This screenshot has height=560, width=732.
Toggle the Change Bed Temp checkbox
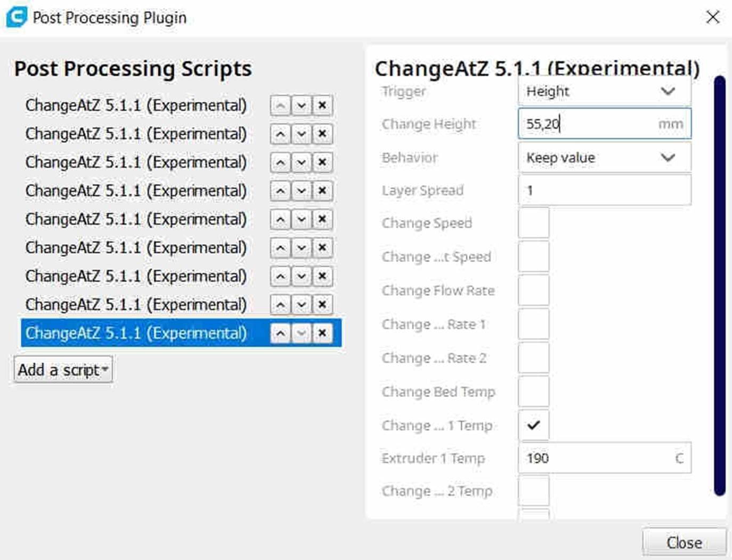pyautogui.click(x=533, y=392)
